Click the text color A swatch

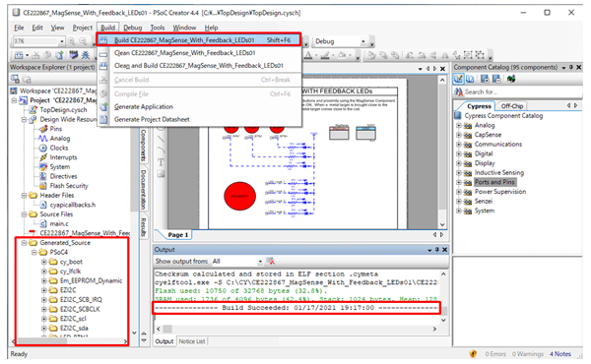[x=308, y=55]
